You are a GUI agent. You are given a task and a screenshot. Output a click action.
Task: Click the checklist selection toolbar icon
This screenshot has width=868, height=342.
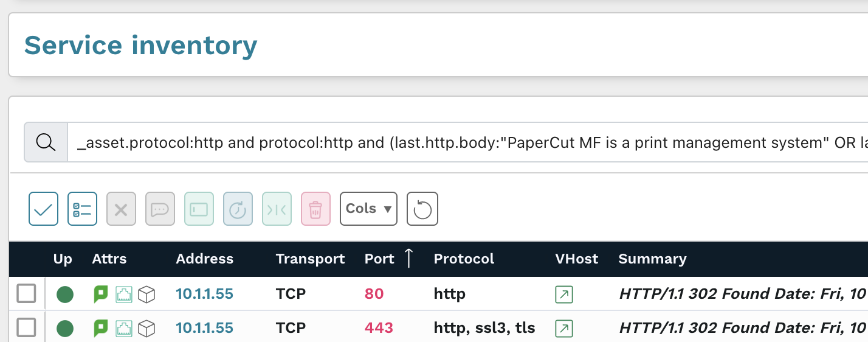click(82, 209)
